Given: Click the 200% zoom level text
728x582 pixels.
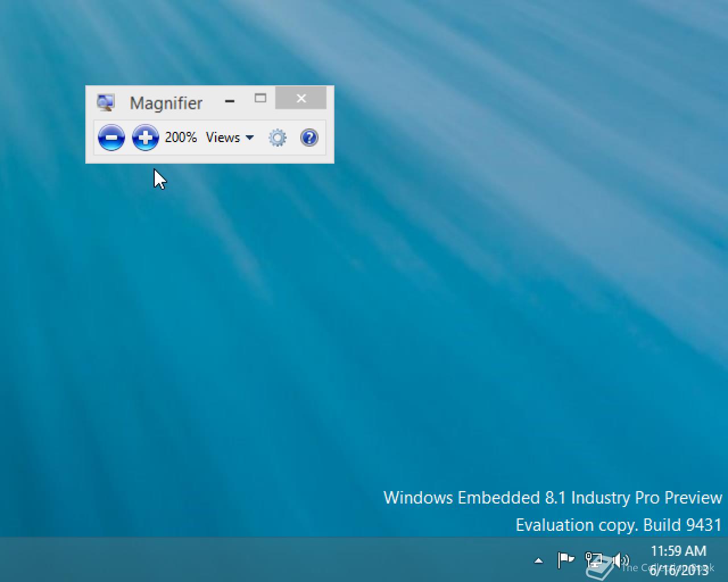Looking at the screenshot, I should coord(181,138).
